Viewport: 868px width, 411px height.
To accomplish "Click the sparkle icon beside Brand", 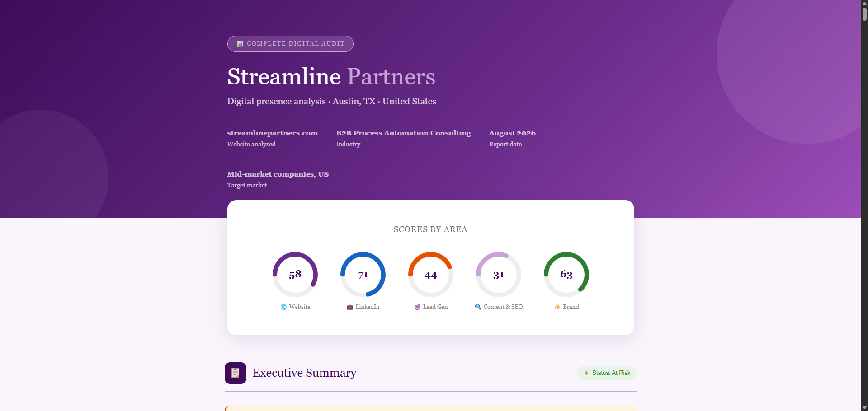I will (557, 307).
